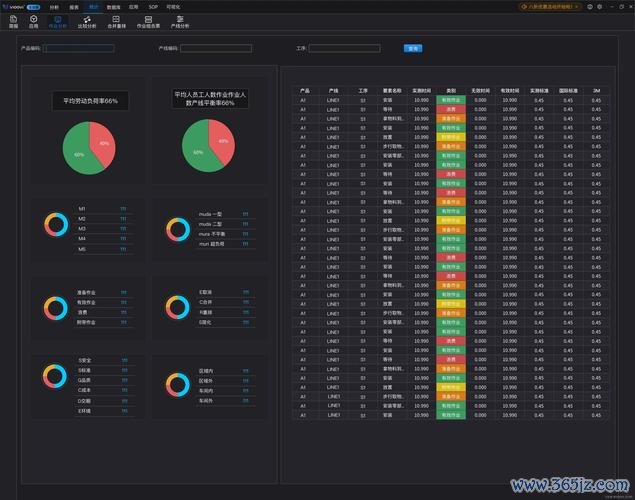
Task: Select the M1 row in the list
Action: [103, 209]
